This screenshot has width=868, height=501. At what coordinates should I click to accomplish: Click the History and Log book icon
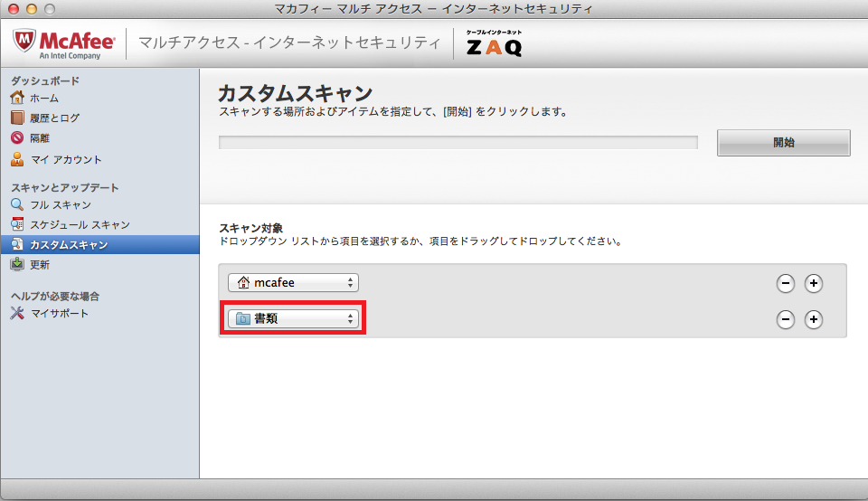[17, 118]
